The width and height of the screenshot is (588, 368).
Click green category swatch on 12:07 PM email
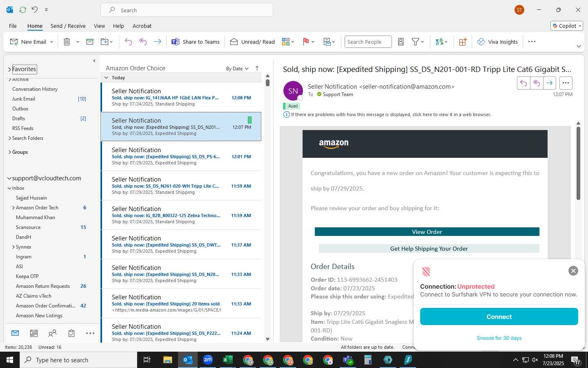(x=249, y=120)
